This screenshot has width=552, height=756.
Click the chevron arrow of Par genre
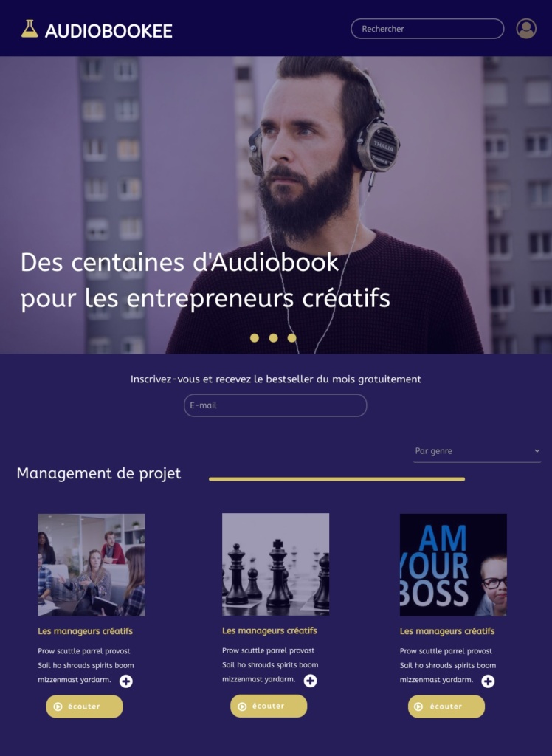coord(537,451)
